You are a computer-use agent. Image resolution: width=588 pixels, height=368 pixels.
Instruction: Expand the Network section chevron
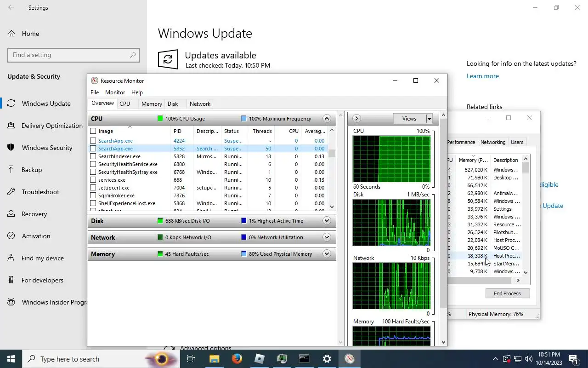(x=327, y=237)
